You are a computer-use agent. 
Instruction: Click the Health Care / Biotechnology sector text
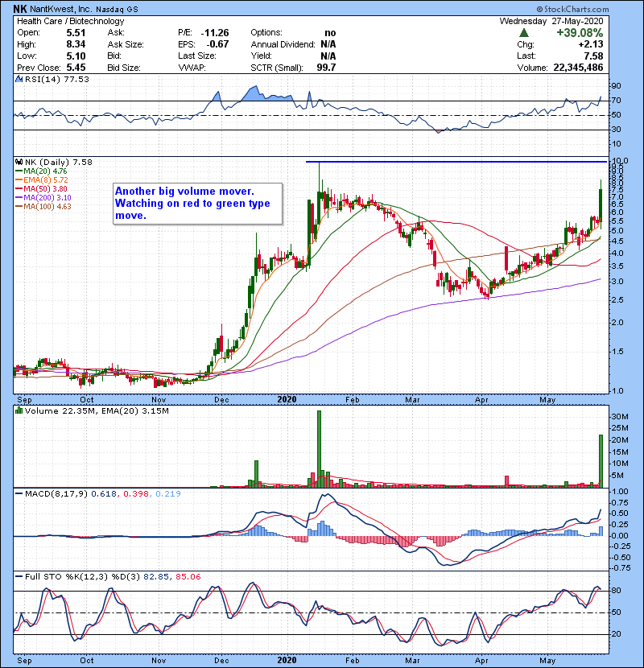tap(70, 21)
